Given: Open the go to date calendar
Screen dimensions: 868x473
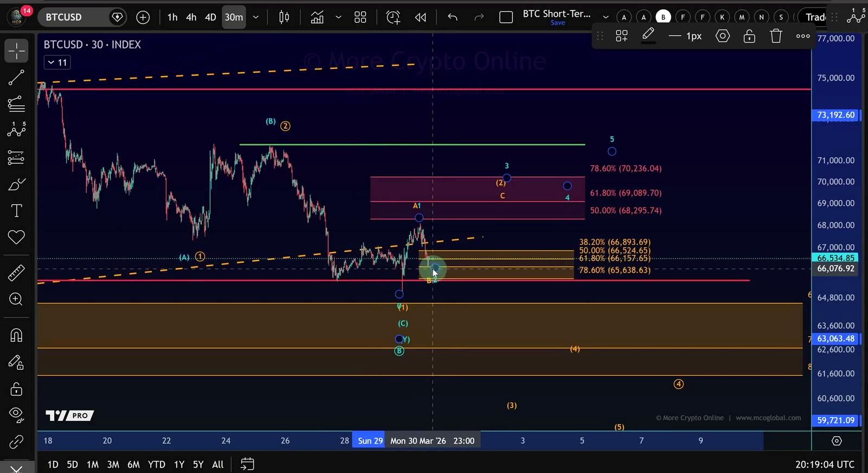Looking at the screenshot, I should coord(247,464).
